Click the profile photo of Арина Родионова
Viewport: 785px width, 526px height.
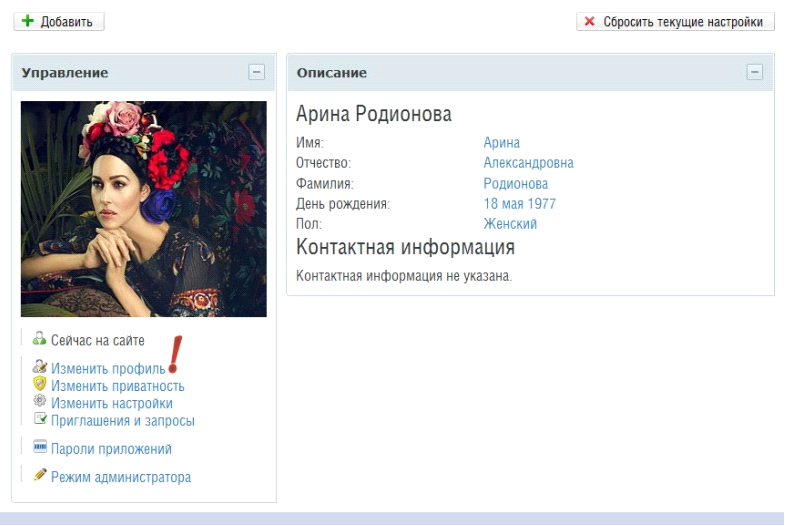coord(144,209)
